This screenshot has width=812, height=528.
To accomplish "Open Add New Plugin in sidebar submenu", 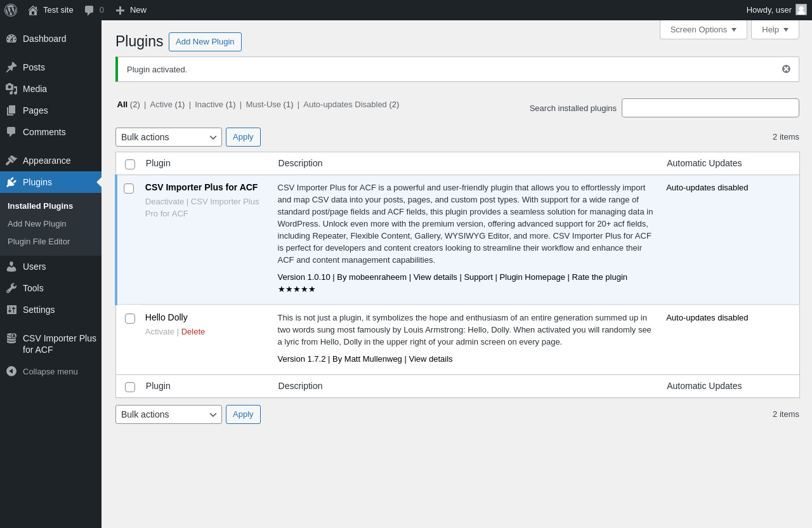I will (x=37, y=224).
